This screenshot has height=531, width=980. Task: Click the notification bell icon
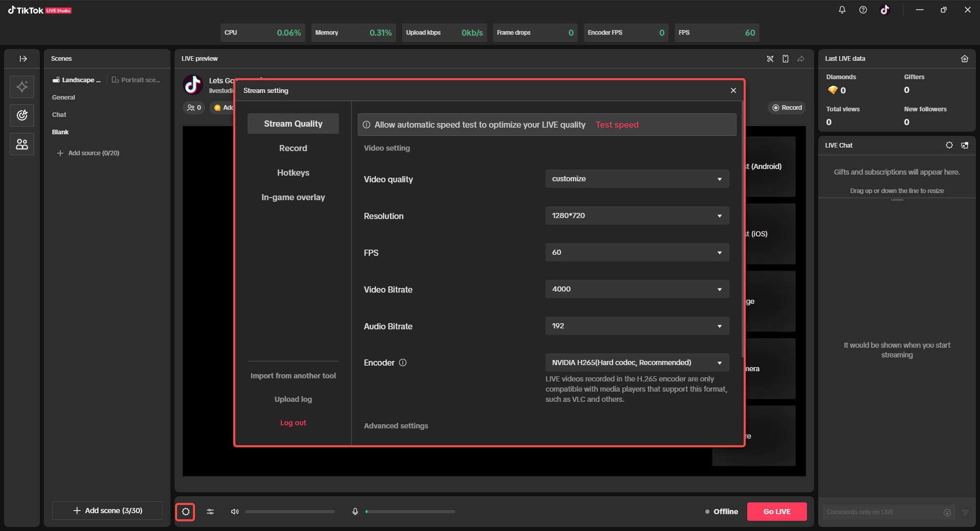pos(842,10)
